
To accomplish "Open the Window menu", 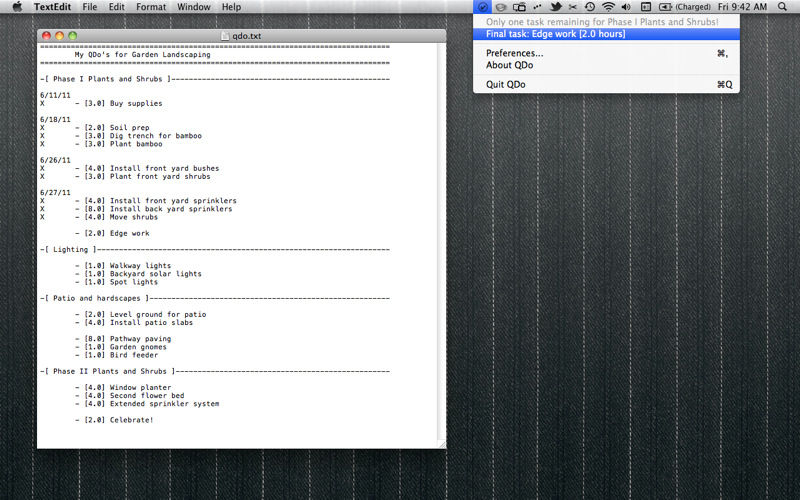I will tap(194, 7).
